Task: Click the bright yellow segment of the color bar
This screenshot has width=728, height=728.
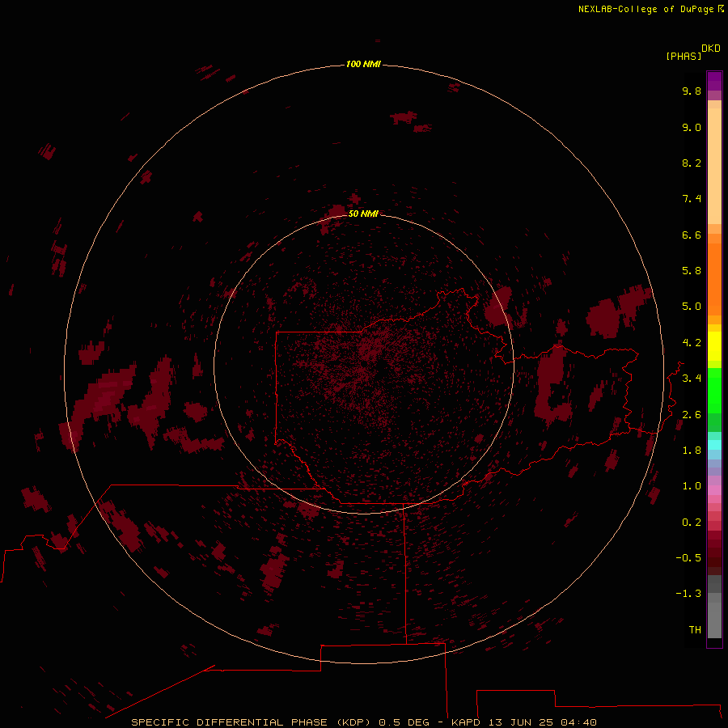Action: coord(714,346)
